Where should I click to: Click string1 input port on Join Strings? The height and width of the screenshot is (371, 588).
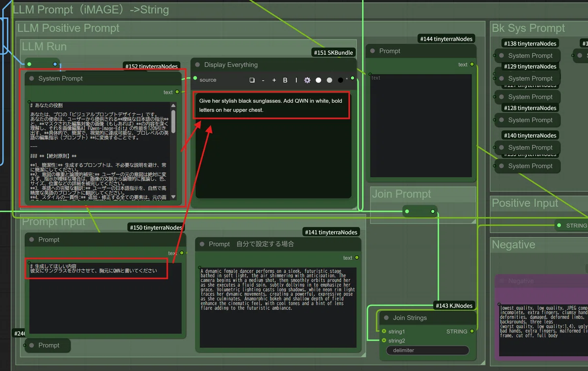click(384, 331)
